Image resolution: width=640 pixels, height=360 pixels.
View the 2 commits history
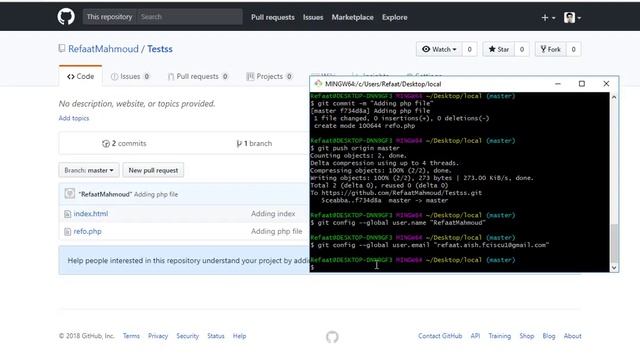[x=124, y=143]
